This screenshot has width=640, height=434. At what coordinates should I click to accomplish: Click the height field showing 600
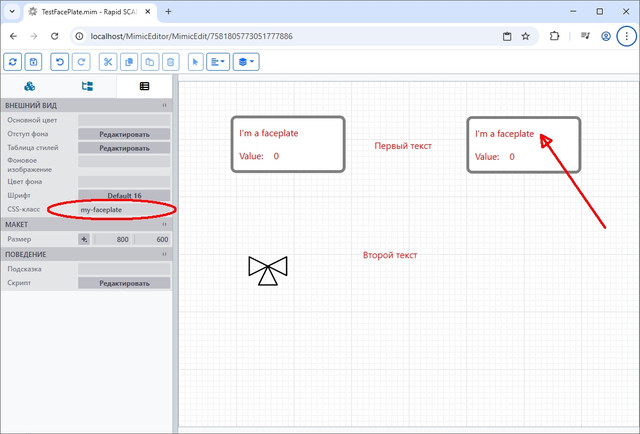(x=152, y=239)
